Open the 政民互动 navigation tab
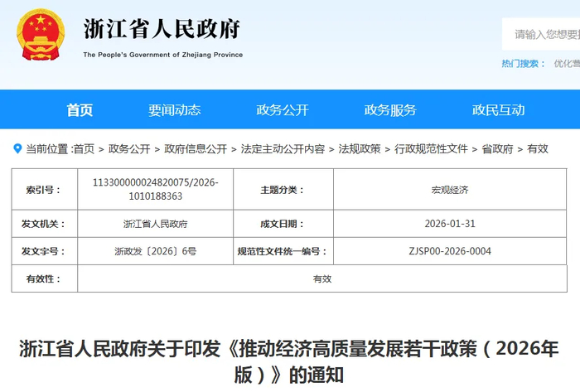Viewport: 580px width, 392px height. coord(498,110)
